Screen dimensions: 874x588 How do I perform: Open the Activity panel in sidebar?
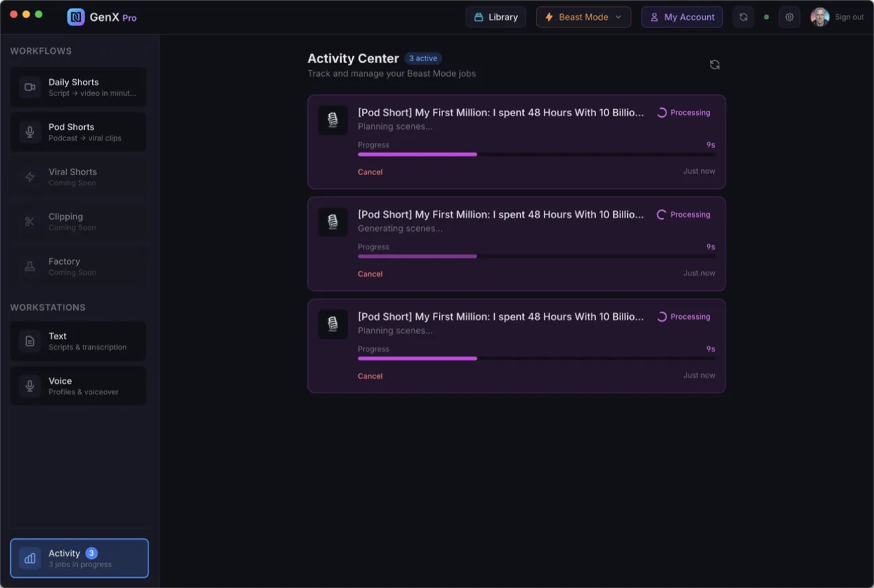click(x=79, y=558)
